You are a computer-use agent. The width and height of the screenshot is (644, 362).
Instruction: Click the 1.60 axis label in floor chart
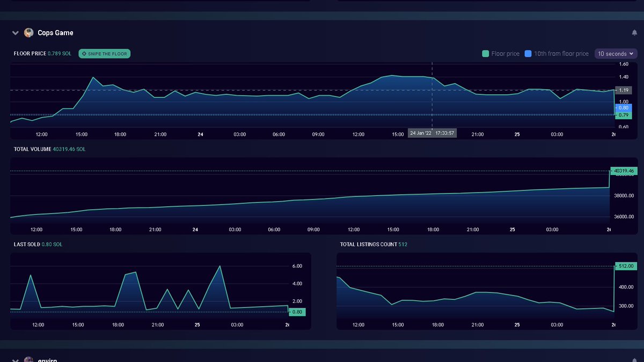tap(623, 64)
